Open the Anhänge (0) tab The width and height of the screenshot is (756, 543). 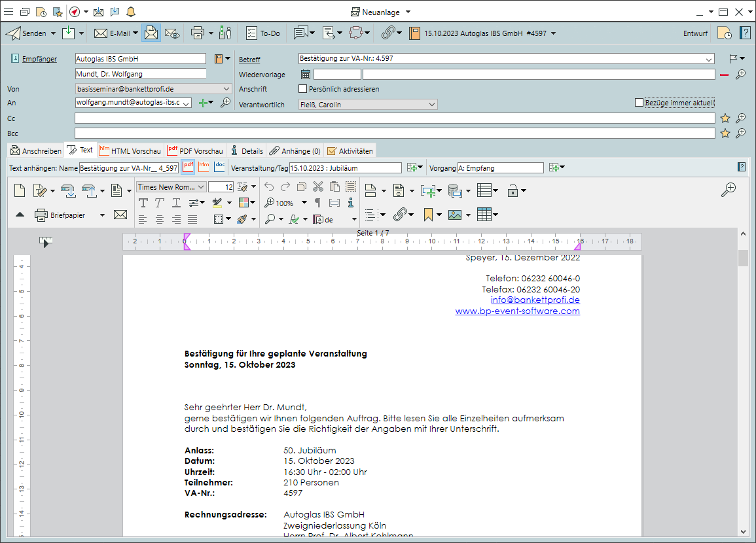295,151
